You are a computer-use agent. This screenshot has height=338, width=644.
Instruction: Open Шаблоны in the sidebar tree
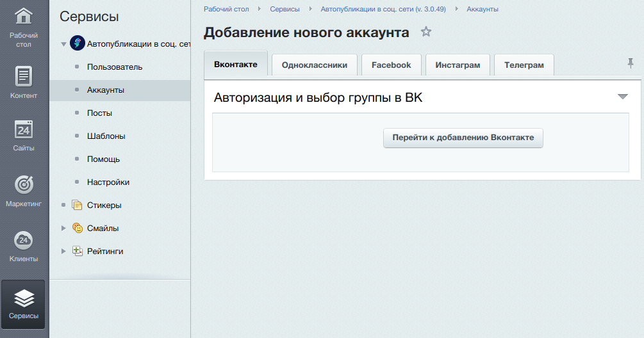point(106,136)
